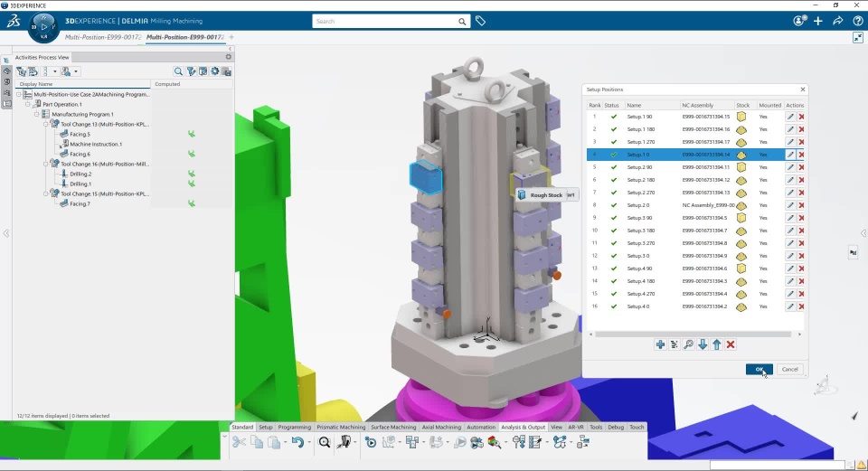This screenshot has height=471, width=868.
Task: Collapse the Tool Change.15 node
Action: coord(46,193)
